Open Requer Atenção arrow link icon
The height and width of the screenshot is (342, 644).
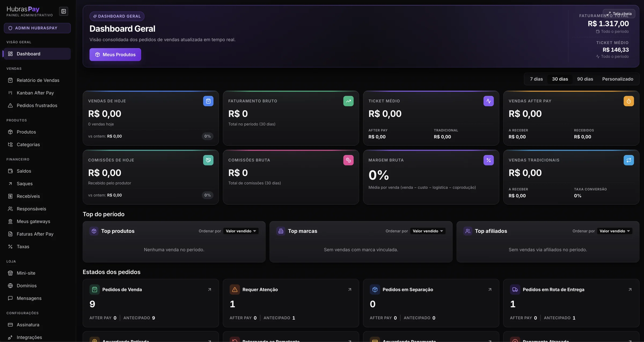click(x=350, y=289)
